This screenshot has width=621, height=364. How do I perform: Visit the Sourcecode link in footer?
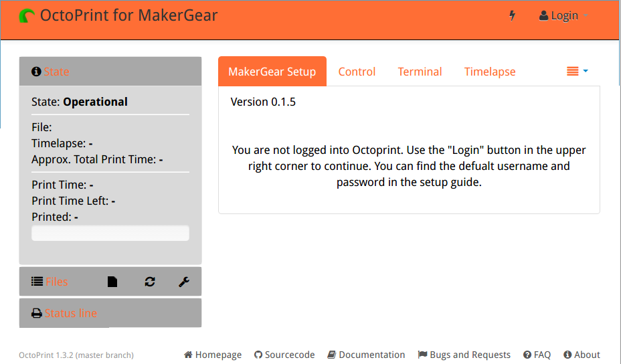tap(284, 355)
